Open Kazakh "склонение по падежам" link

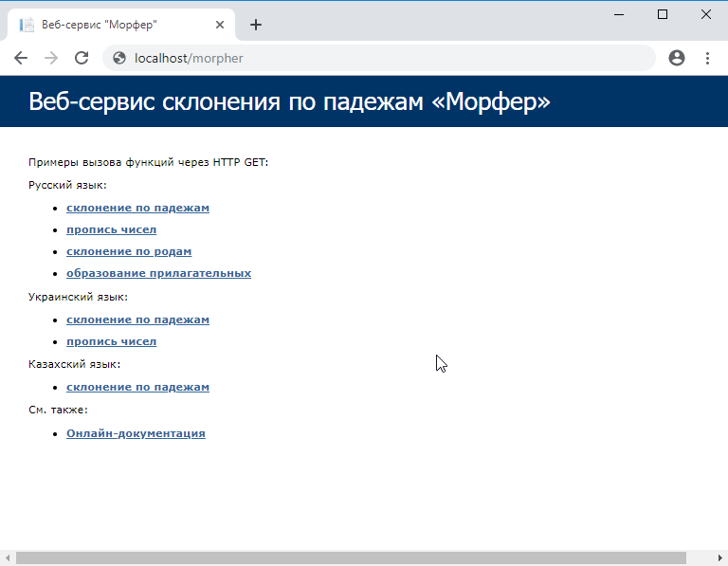pyautogui.click(x=137, y=387)
